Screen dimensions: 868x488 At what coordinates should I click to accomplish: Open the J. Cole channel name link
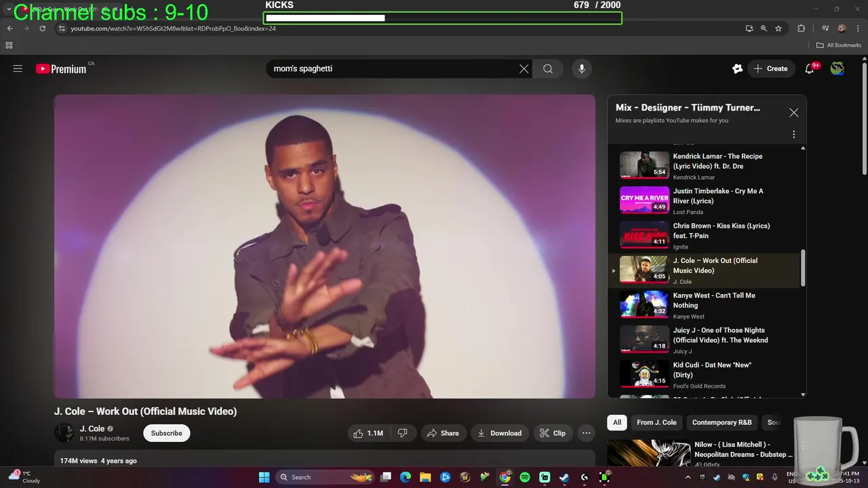point(92,428)
